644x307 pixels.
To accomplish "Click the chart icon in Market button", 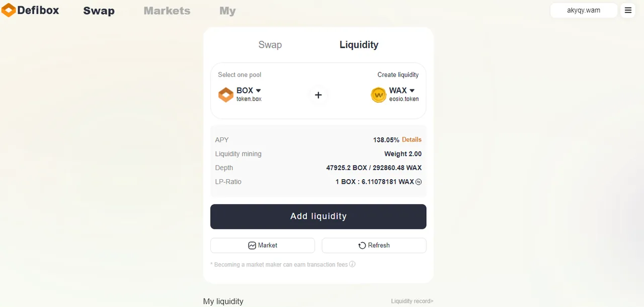I will [252, 246].
